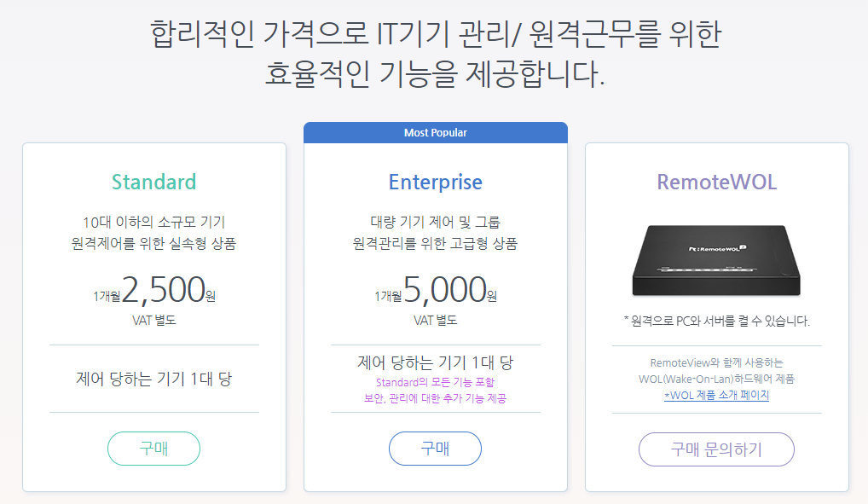Click the Standard의 모든 기능 포함 text
The width and height of the screenshot is (868, 504).
pyautogui.click(x=435, y=382)
